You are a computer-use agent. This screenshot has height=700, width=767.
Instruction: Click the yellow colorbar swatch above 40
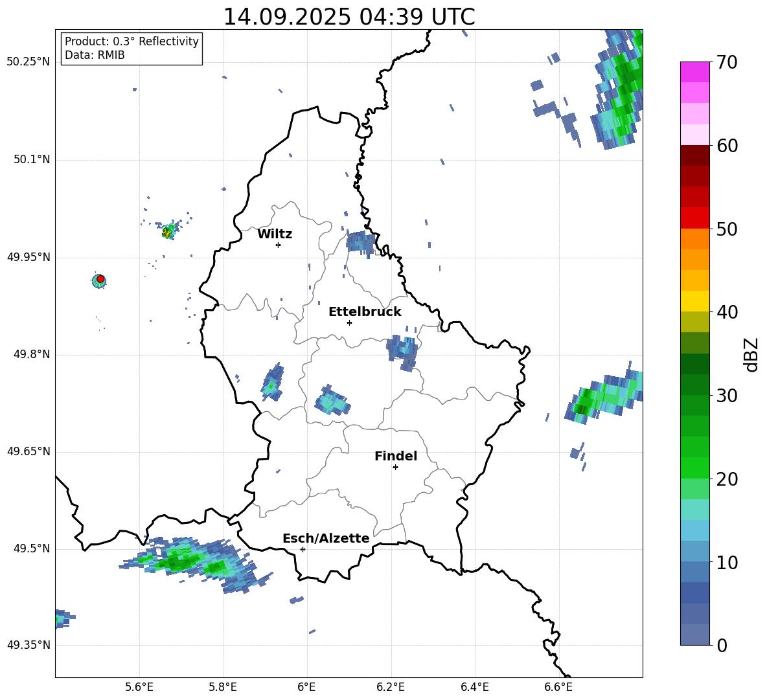(694, 301)
